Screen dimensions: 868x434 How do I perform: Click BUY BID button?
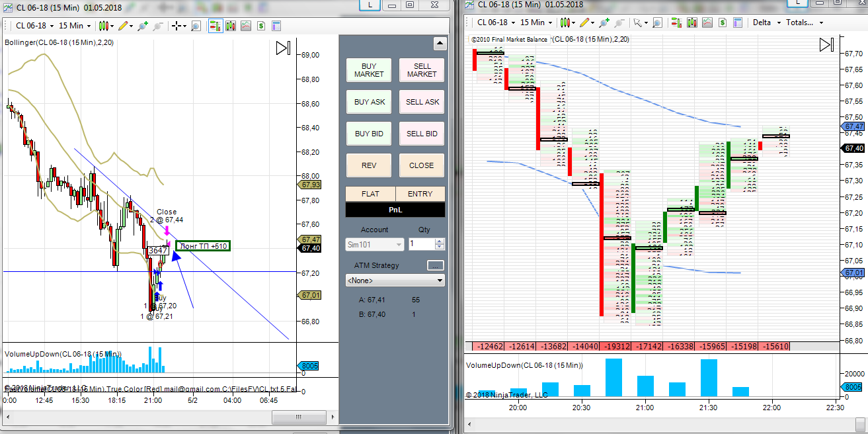(368, 134)
